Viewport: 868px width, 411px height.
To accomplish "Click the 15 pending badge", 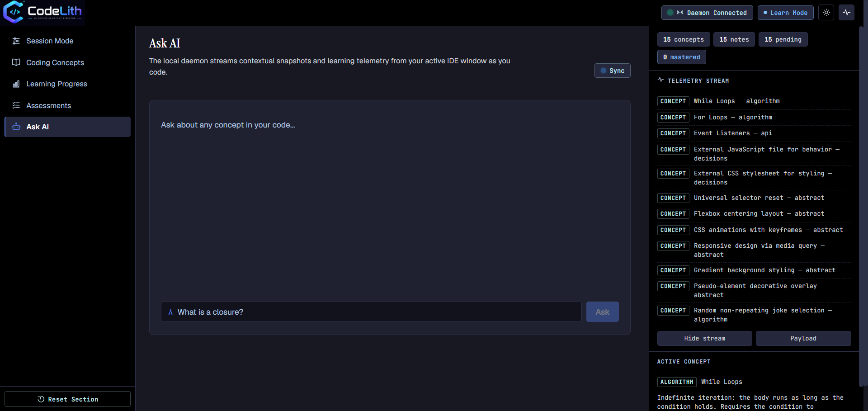I will 783,40.
